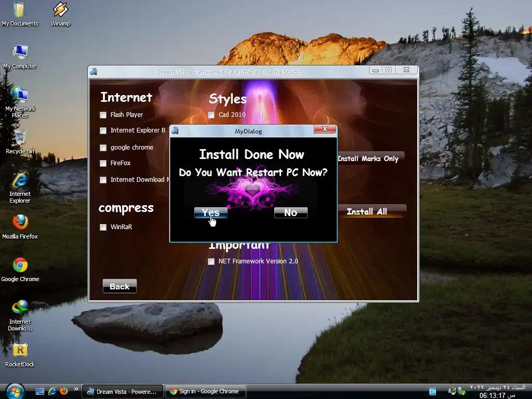Viewport: 532px width, 399px height.
Task: Close the MyDialog popup
Action: tap(325, 129)
